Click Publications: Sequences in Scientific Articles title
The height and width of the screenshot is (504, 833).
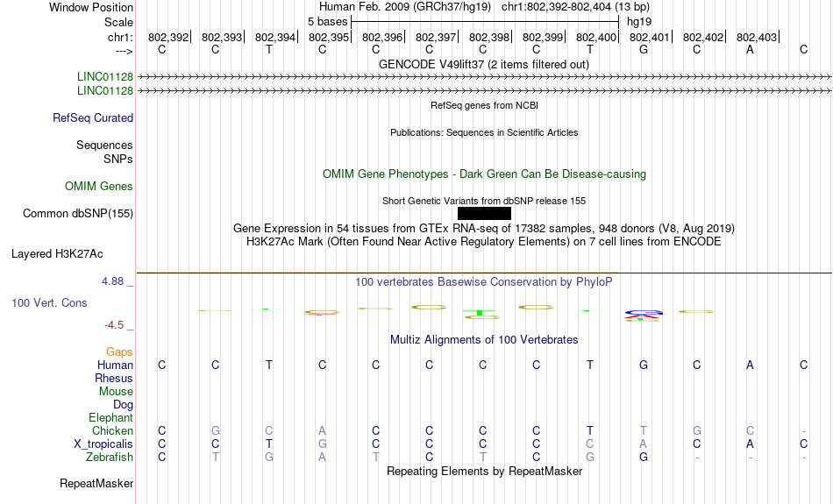pyautogui.click(x=484, y=132)
